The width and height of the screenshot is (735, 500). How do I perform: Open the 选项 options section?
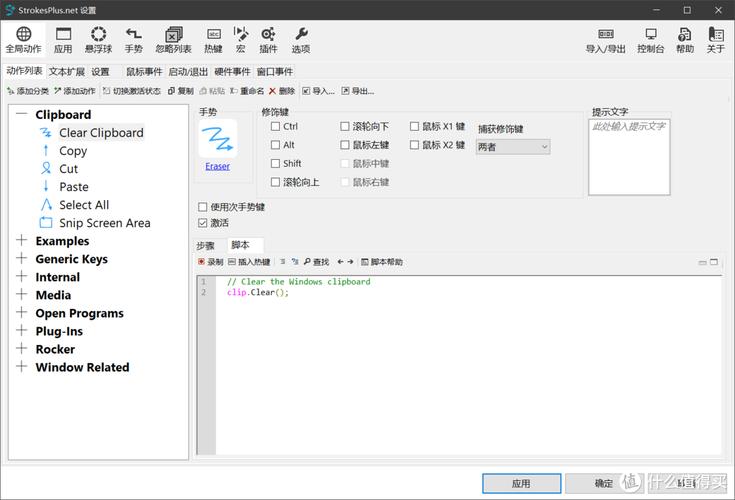click(x=301, y=39)
